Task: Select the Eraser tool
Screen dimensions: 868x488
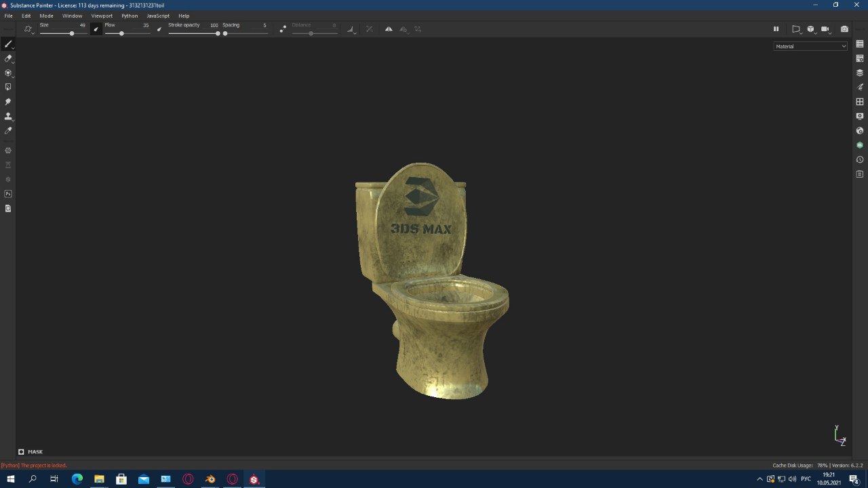Action: pos(8,58)
